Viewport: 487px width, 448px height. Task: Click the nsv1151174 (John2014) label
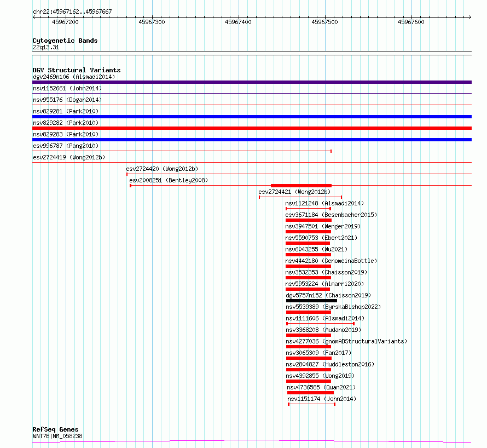pyautogui.click(x=322, y=399)
